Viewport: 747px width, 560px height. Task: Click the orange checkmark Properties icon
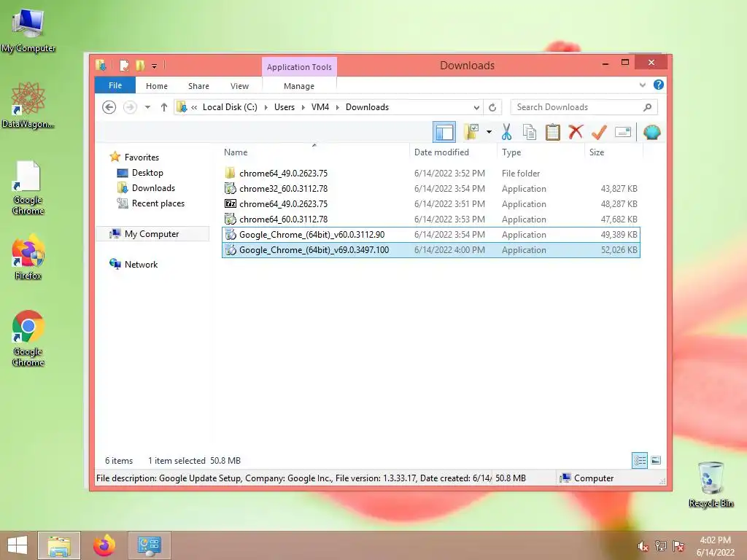coord(599,132)
